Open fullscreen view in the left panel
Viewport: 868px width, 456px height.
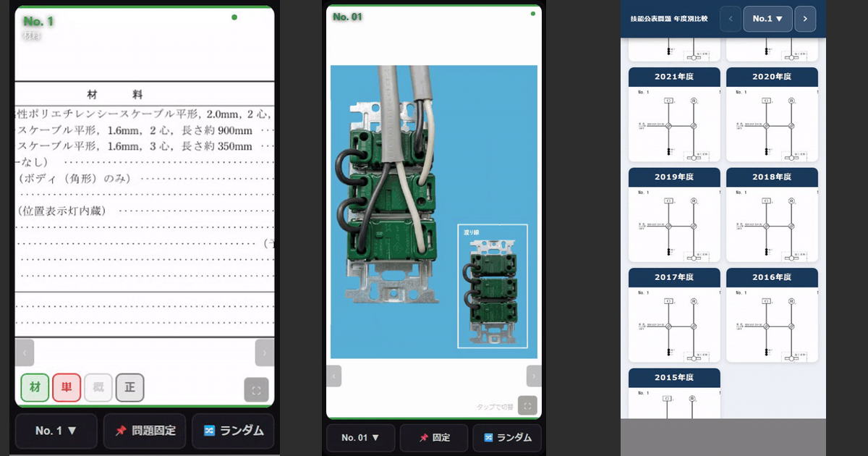256,389
